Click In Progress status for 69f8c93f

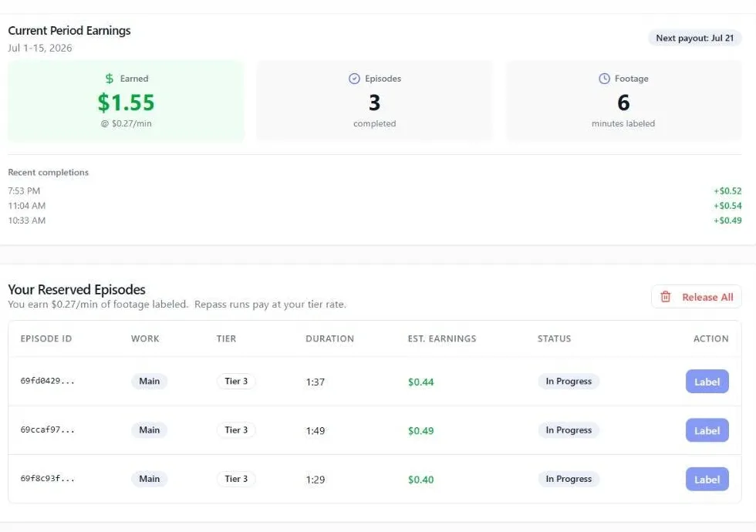pyautogui.click(x=569, y=479)
